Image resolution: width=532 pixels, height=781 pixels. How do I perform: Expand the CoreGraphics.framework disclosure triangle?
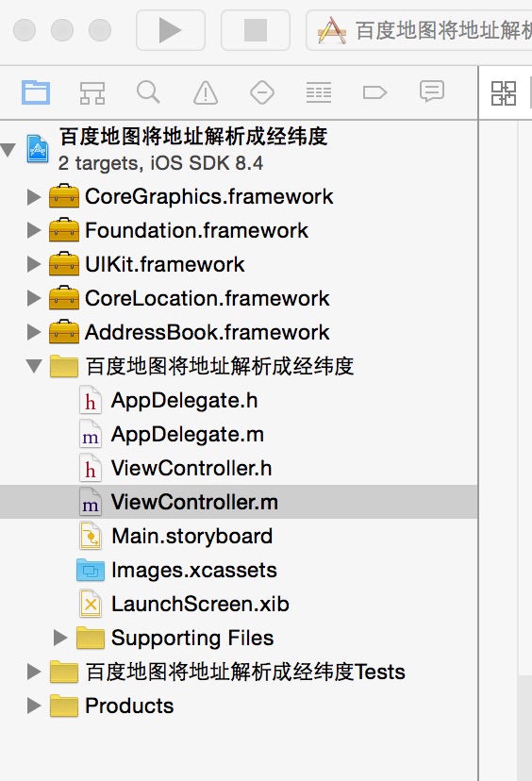click(x=34, y=197)
